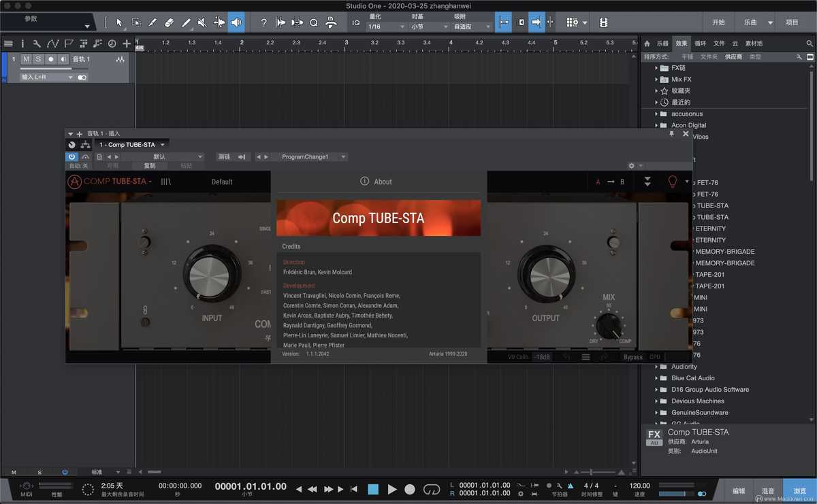
Task: Switch to the 效果 browser tab
Action: pyautogui.click(x=682, y=44)
